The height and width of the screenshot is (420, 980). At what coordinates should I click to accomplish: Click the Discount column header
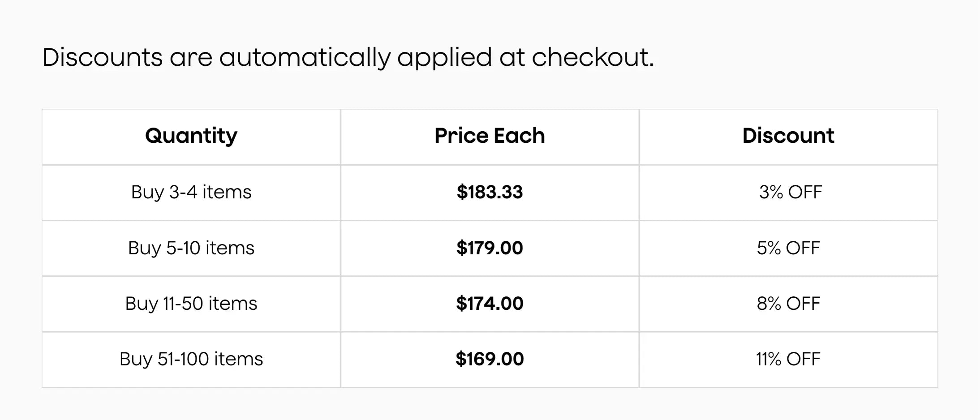coord(788,136)
